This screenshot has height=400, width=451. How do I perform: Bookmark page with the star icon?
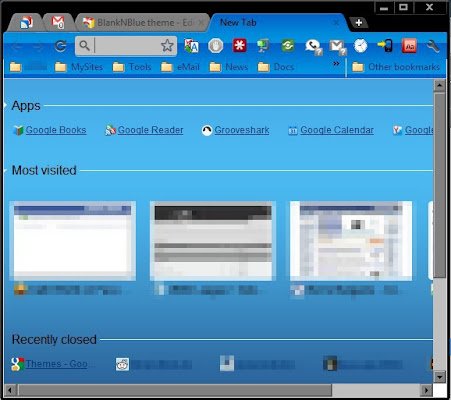click(167, 46)
